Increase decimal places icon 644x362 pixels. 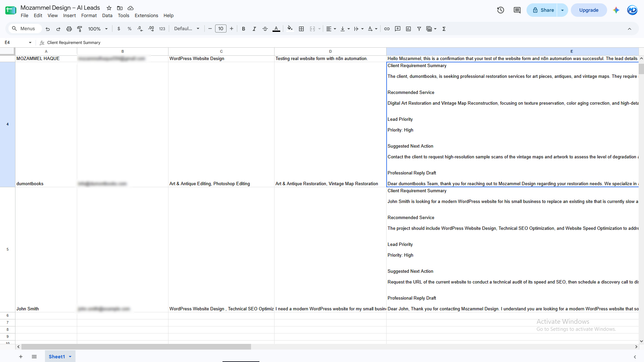click(x=151, y=29)
